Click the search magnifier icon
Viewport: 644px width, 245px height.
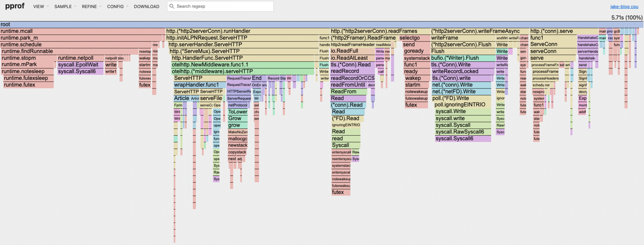[x=172, y=6]
